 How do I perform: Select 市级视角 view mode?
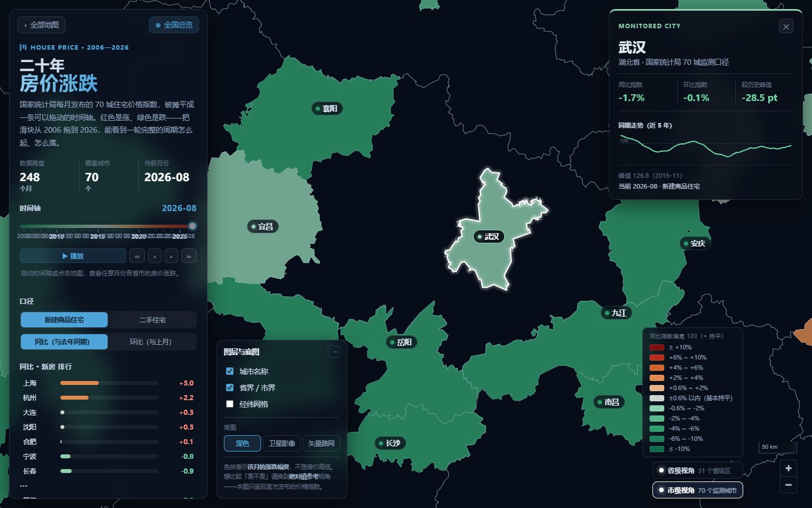click(698, 490)
